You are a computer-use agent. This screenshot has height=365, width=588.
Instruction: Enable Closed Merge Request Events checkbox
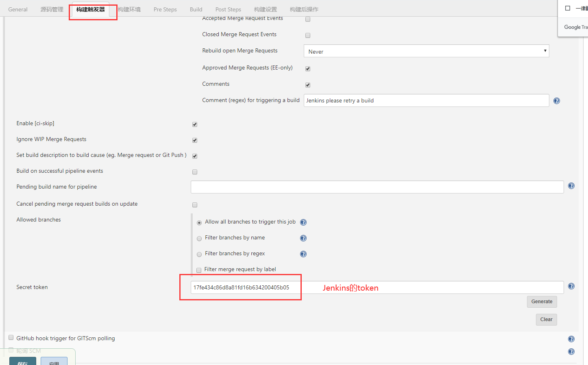[x=308, y=35]
